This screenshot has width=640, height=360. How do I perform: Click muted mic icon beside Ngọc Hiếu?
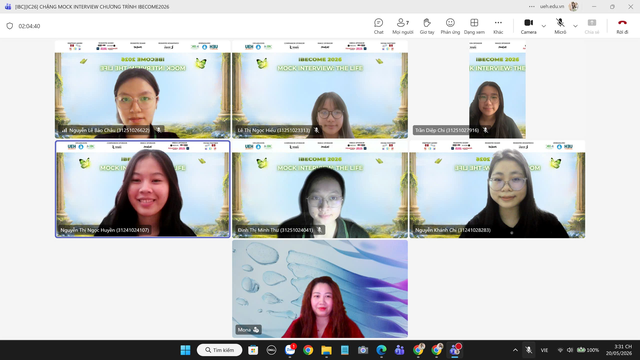pyautogui.click(x=316, y=130)
